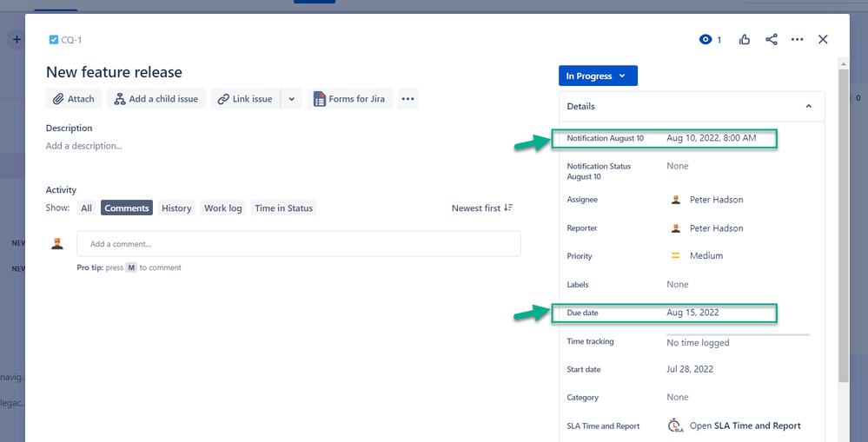Expand the dropdown arrow next to Link issue
The image size is (868, 442).
tap(292, 99)
